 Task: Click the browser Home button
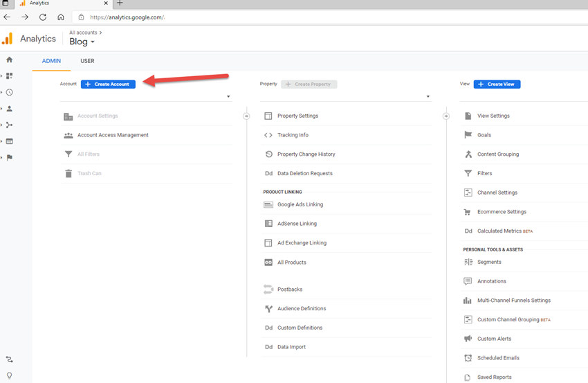coord(61,17)
